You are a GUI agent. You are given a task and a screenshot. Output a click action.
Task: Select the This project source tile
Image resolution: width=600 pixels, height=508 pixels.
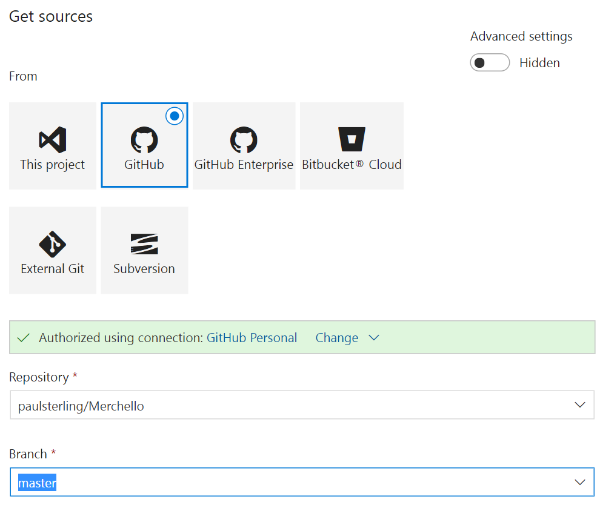tap(52, 145)
